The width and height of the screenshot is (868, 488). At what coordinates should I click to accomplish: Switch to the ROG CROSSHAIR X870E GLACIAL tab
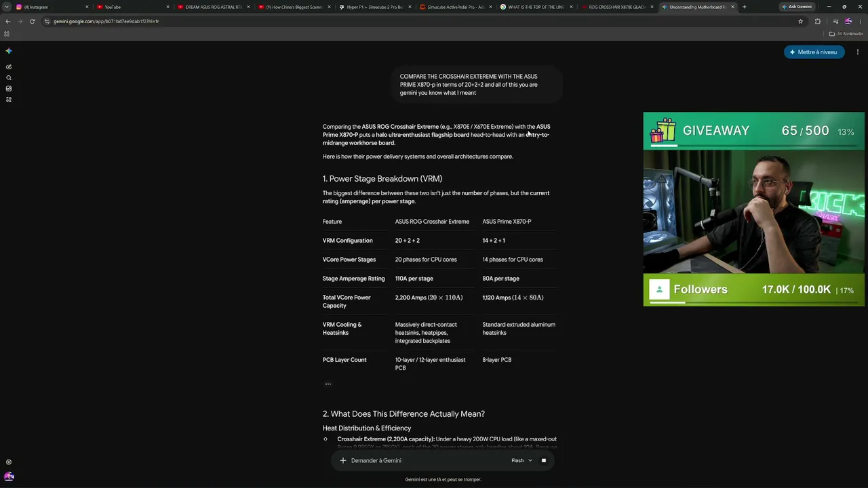(x=616, y=7)
